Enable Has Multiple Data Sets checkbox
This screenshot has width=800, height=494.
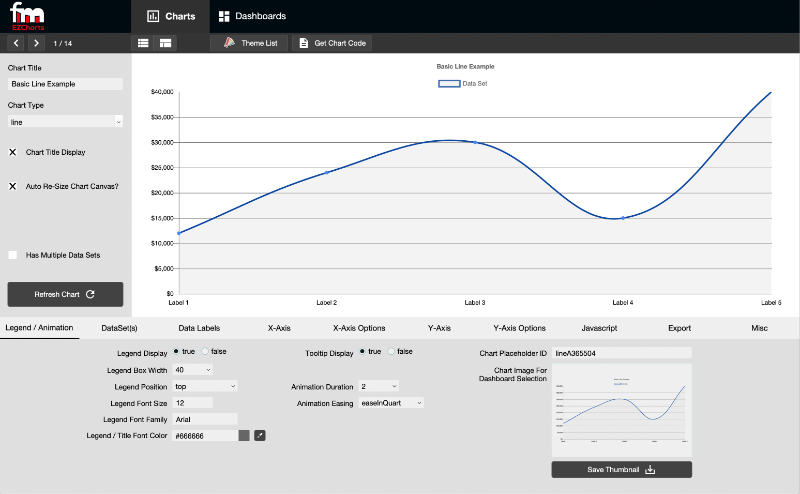(13, 255)
